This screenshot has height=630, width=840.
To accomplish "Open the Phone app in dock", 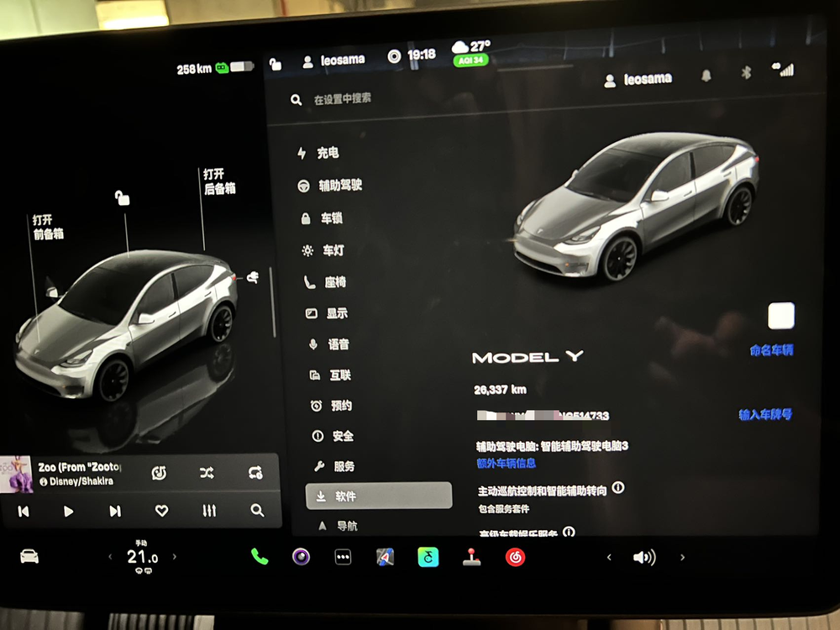I will [x=260, y=557].
